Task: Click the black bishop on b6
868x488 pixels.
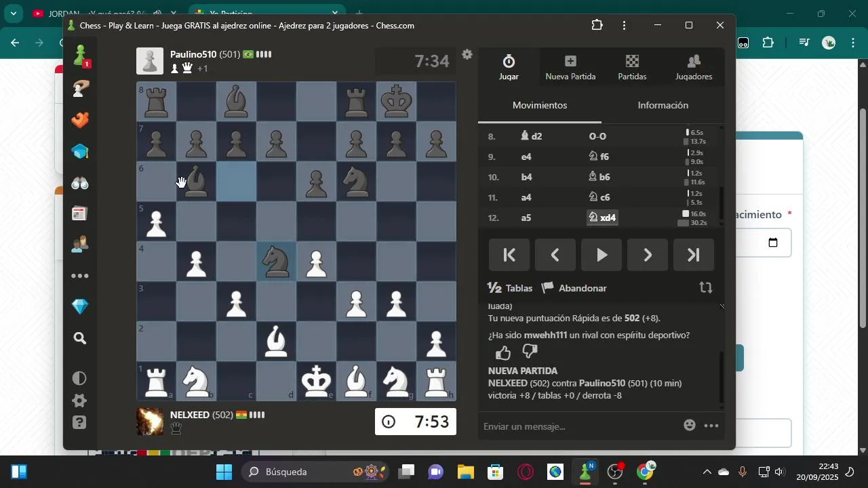Action: (196, 181)
